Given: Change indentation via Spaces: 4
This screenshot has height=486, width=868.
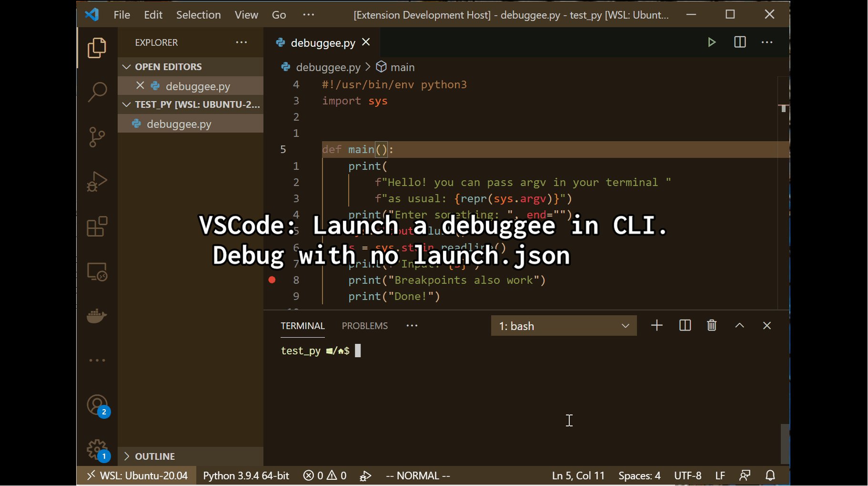Looking at the screenshot, I should point(639,475).
